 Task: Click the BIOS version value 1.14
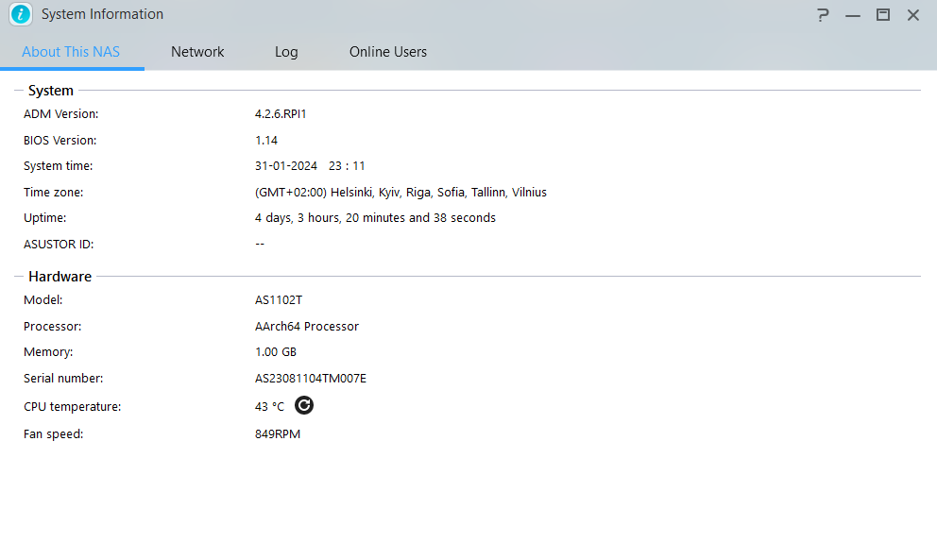click(x=266, y=141)
